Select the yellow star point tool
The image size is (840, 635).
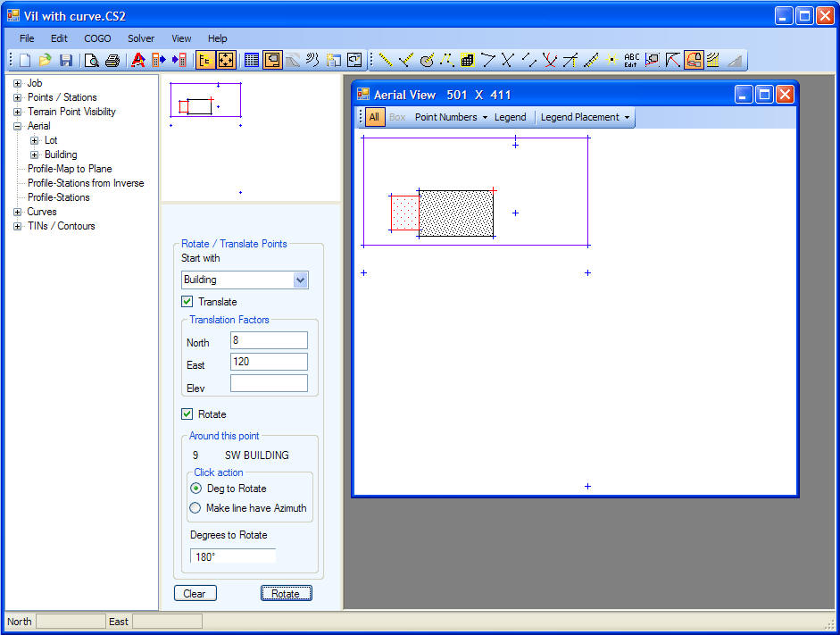[611, 60]
